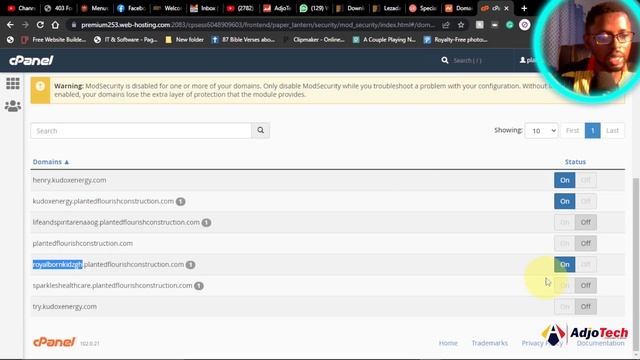Open the Trademarks footer link
The height and width of the screenshot is (360, 640).
pyautogui.click(x=490, y=343)
